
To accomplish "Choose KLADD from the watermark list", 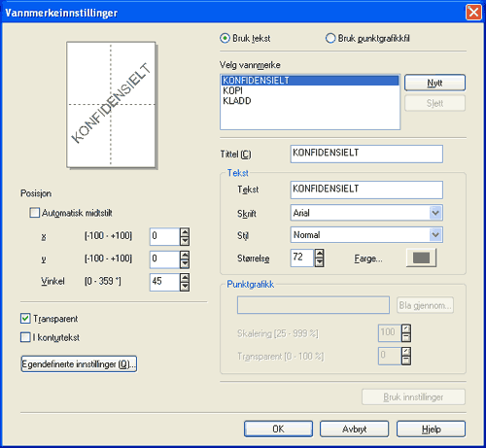I will (x=310, y=101).
